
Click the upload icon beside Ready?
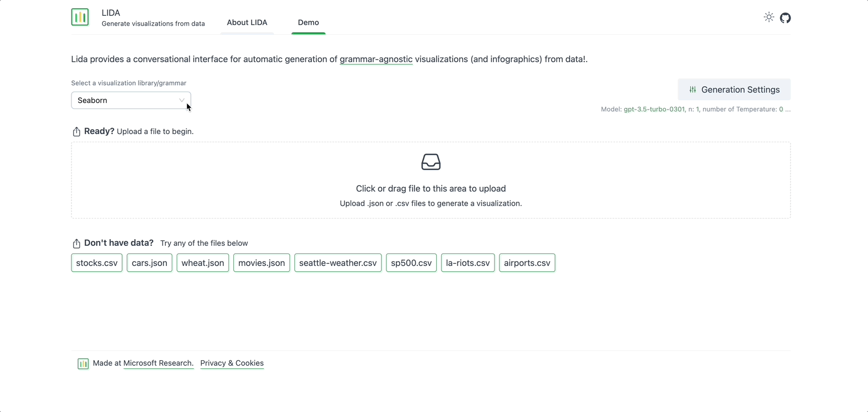coord(76,131)
